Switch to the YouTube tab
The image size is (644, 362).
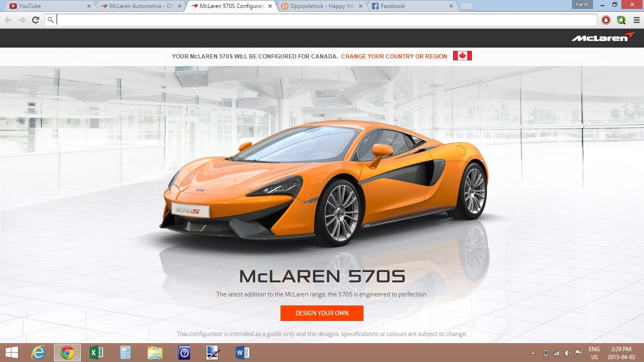[50, 6]
